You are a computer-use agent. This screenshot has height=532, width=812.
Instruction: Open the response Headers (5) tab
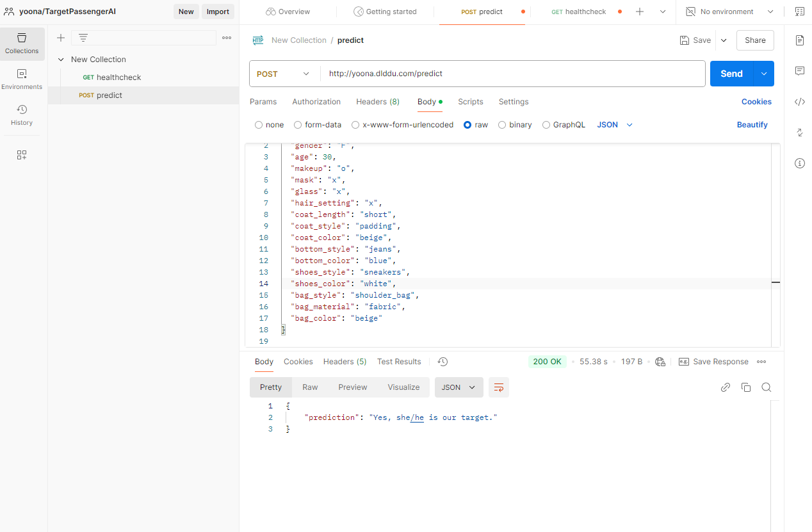pyautogui.click(x=345, y=362)
